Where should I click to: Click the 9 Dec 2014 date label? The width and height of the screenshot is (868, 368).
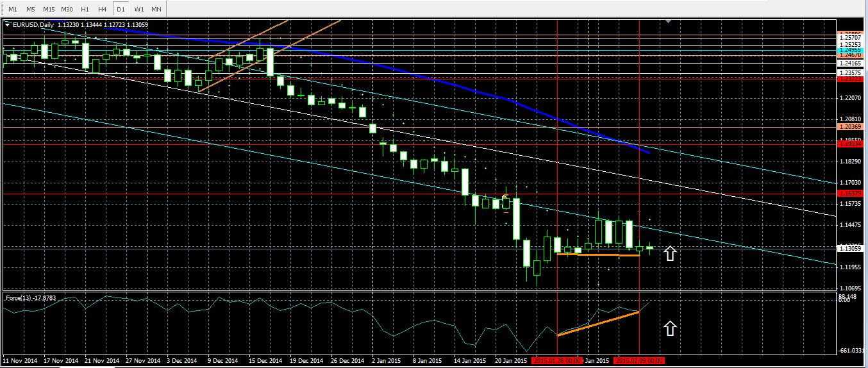tap(222, 361)
